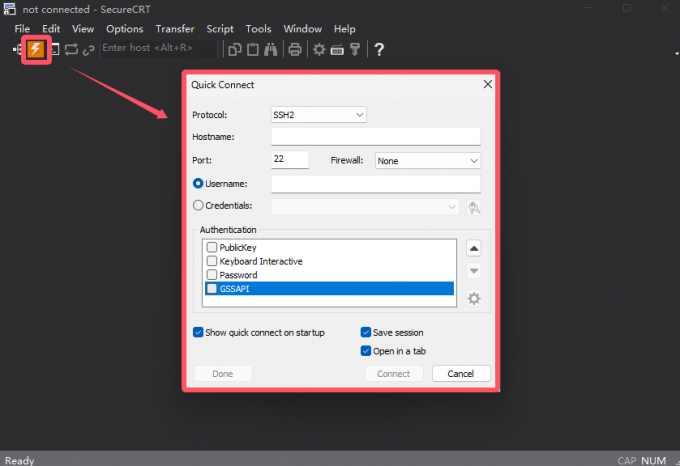Open the toolbar overflow arrow at far right
The height and width of the screenshot is (466, 680).
coord(677,54)
